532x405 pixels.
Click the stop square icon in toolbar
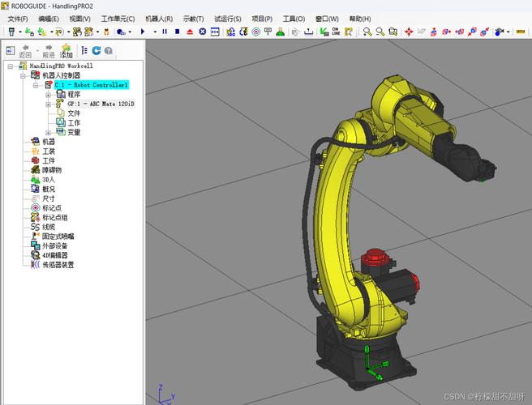pos(178,32)
